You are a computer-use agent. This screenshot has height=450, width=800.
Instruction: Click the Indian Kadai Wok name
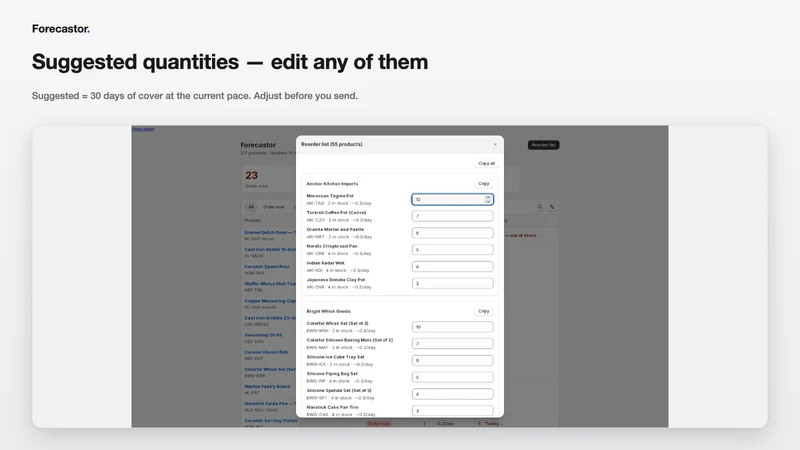(x=326, y=263)
